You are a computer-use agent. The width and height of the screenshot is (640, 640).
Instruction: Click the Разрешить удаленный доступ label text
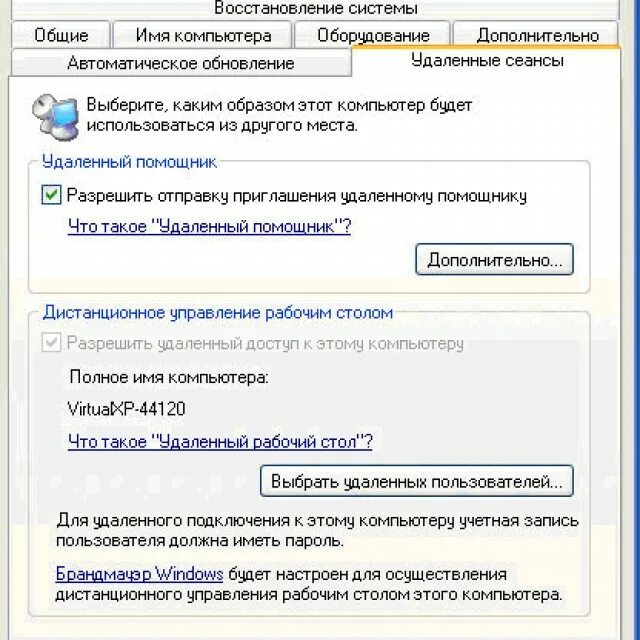(265, 343)
